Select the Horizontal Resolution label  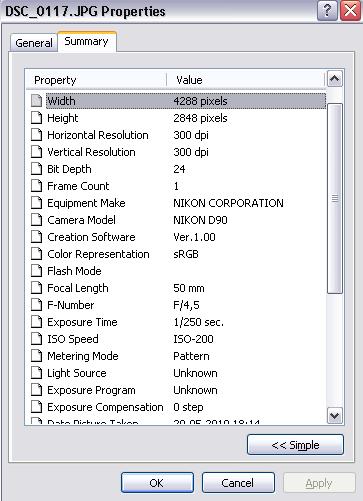pos(98,135)
